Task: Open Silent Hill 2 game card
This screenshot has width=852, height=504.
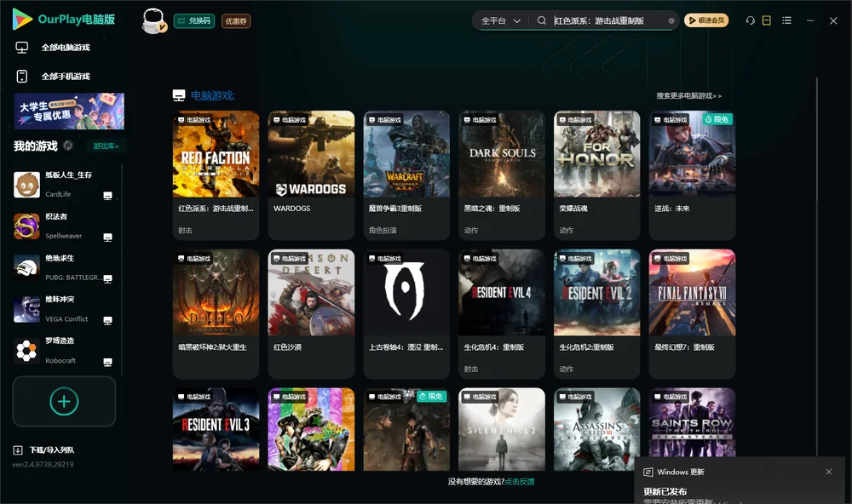Action: pyautogui.click(x=502, y=429)
